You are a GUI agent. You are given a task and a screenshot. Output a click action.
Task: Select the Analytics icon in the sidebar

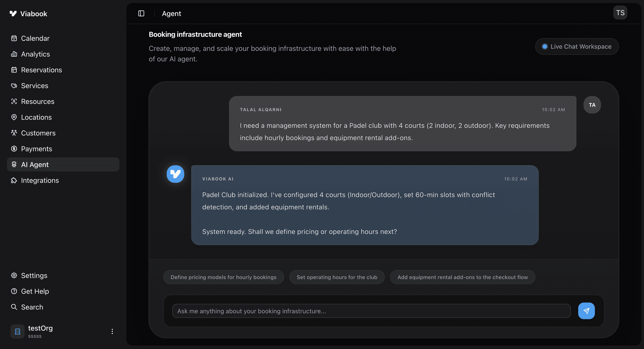(x=14, y=54)
